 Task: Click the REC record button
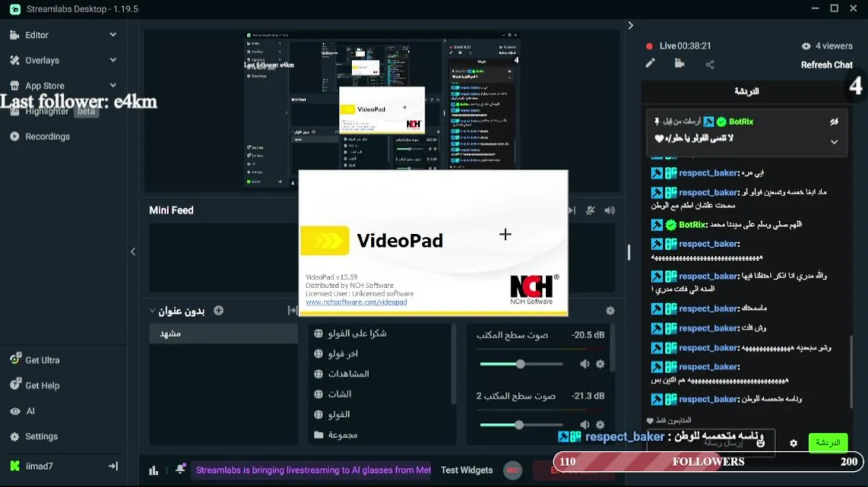pyautogui.click(x=513, y=470)
